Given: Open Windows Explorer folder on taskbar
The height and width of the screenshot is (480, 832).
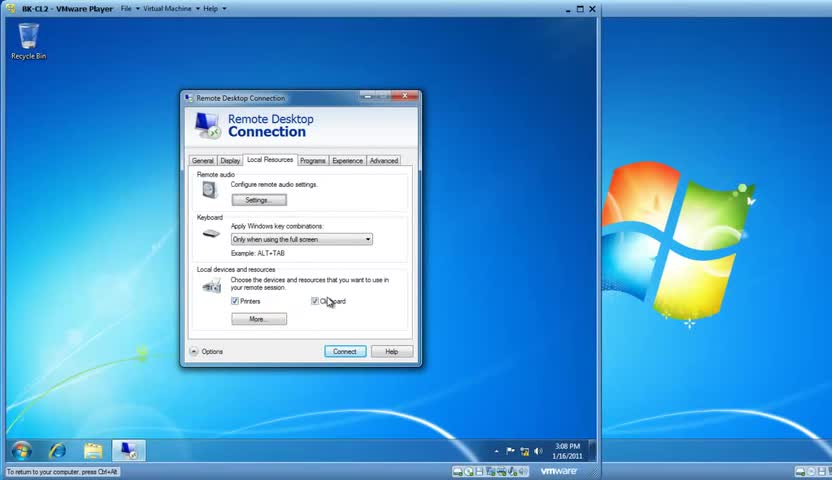Looking at the screenshot, I should click(93, 451).
